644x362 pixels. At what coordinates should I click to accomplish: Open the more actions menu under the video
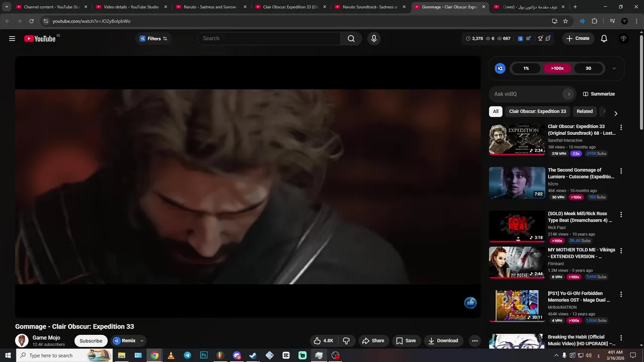474,341
